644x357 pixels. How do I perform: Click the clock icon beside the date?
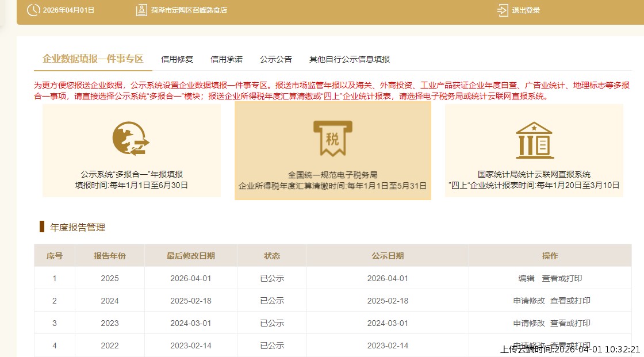click(34, 10)
